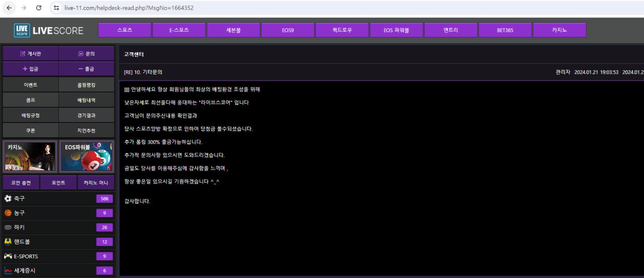Click the 하키 count badge 26
The width and height of the screenshot is (644, 278).
[105, 227]
